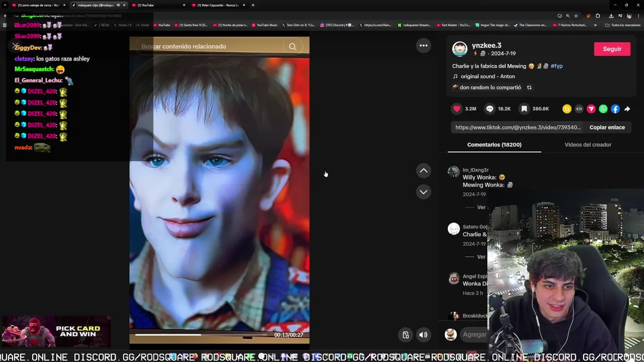
Task: Open Satoru Gojo commenter avatar
Action: 453,229
